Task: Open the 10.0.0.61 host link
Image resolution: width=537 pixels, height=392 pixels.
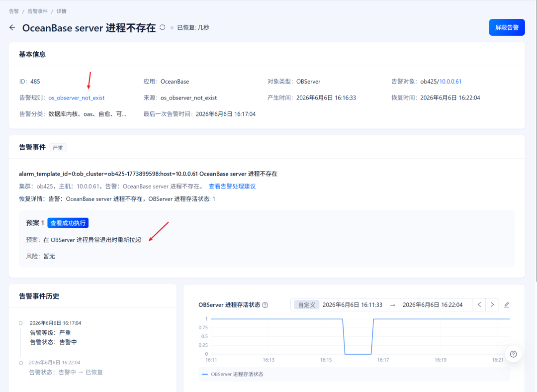Action: (x=450, y=82)
